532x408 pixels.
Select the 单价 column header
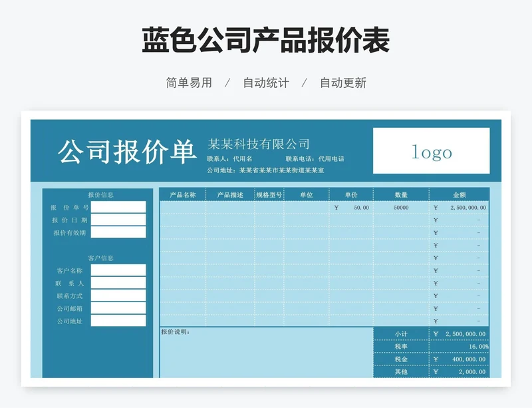pyautogui.click(x=351, y=194)
